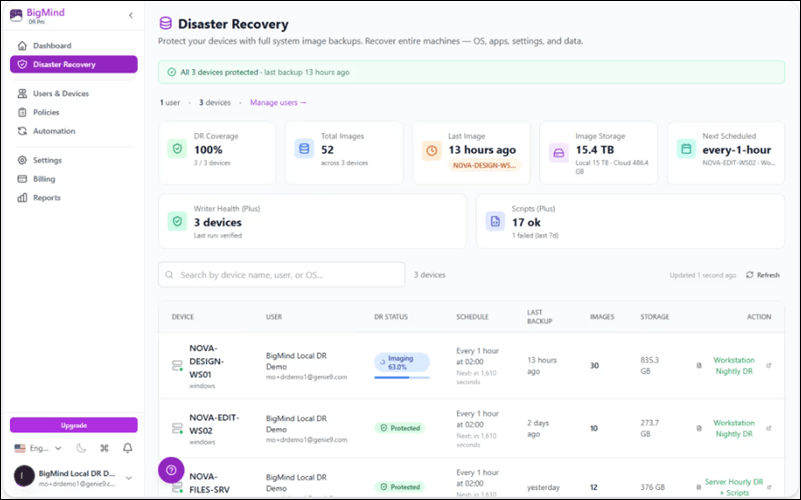Open the English language dropdown
This screenshot has height=500, width=801.
[x=38, y=448]
